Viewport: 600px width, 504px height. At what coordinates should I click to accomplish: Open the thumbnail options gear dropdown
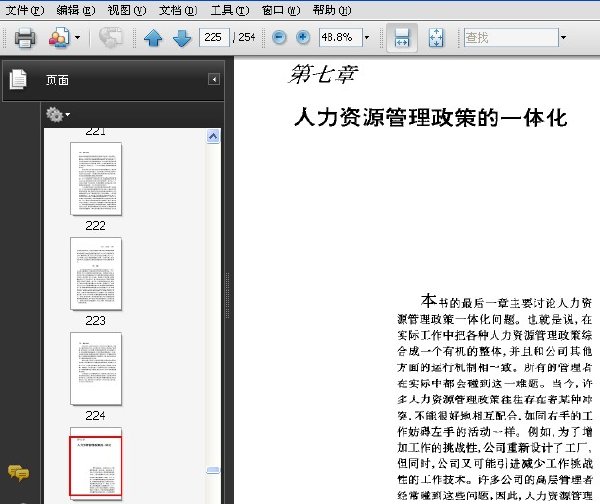[58, 114]
